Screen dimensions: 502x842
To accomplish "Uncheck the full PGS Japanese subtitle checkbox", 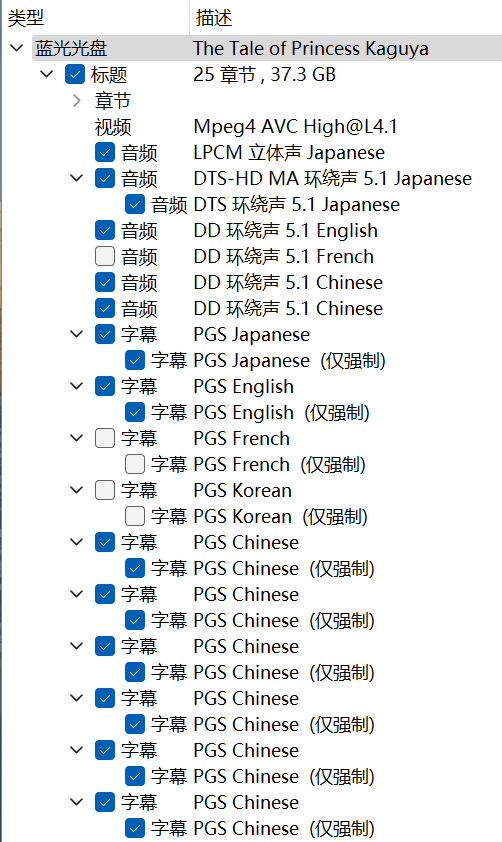I will click(105, 334).
